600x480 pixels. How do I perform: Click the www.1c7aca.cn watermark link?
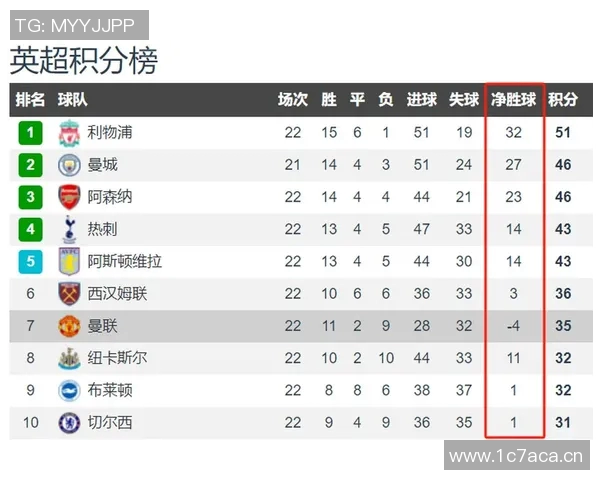(516, 457)
